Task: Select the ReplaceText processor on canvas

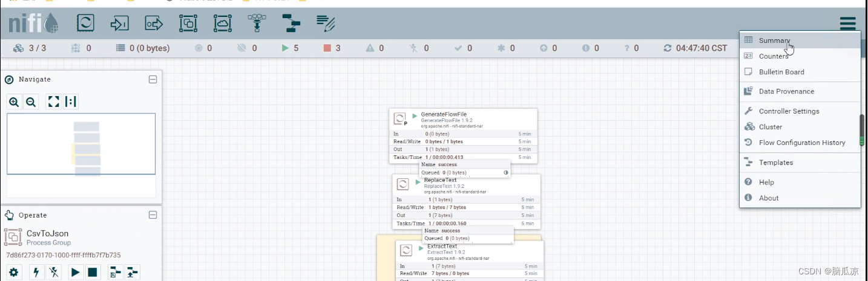Action: (x=466, y=202)
